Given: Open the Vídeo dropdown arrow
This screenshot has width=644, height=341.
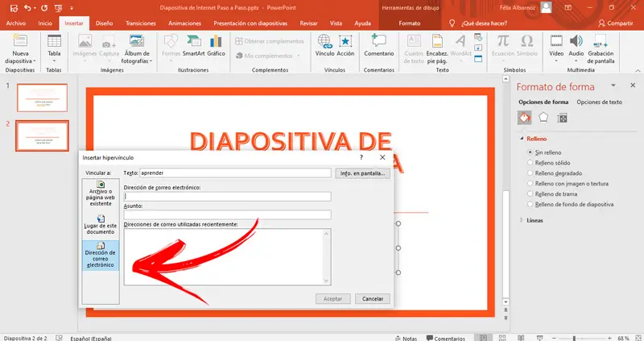Looking at the screenshot, I should 556,61.
